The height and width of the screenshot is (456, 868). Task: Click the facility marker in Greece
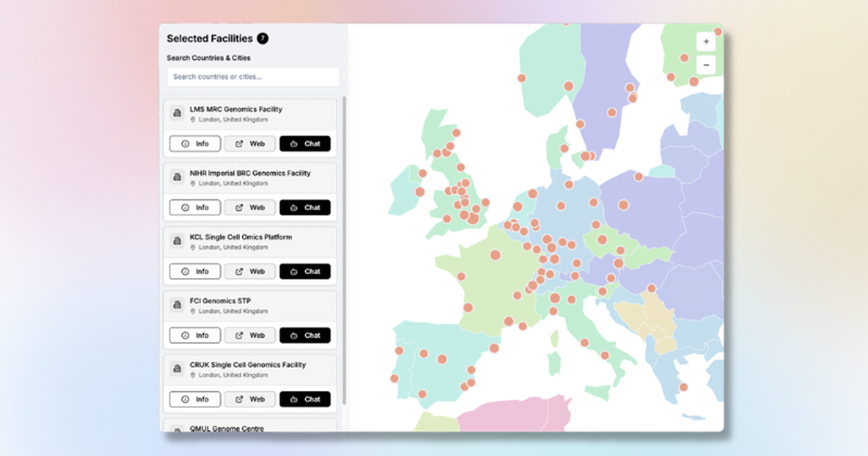tap(684, 387)
